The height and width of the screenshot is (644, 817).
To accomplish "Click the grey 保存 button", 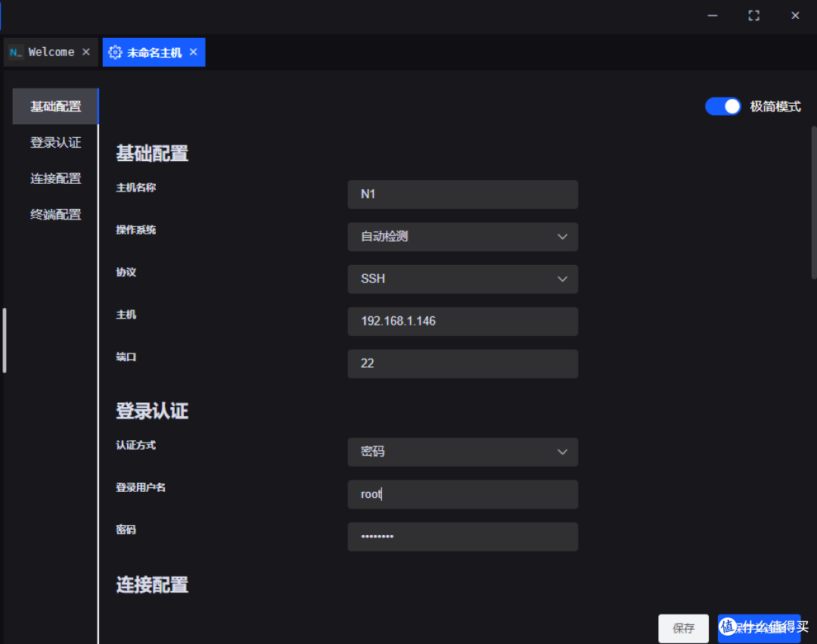I will coord(683,628).
